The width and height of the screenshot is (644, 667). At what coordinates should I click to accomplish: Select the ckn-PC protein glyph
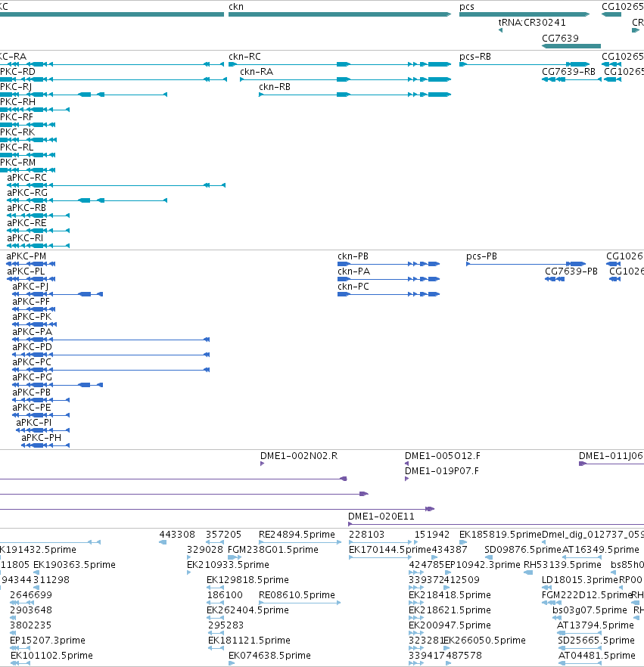pos(389,294)
